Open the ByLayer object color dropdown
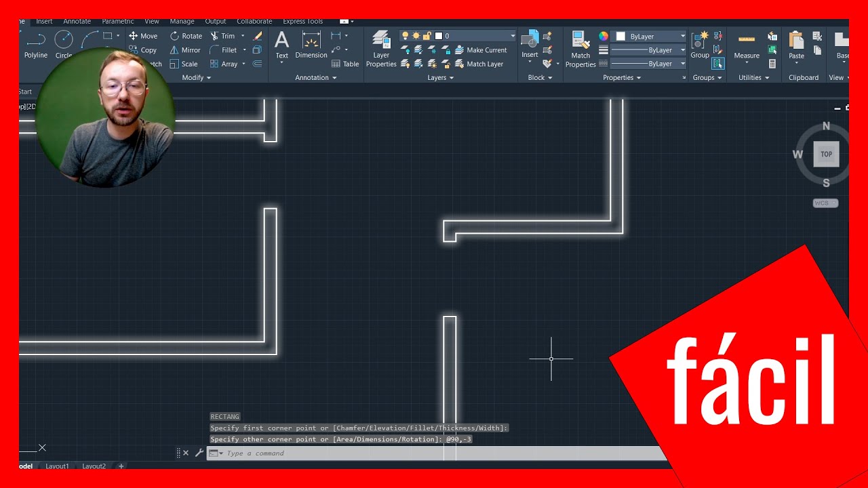 point(649,36)
